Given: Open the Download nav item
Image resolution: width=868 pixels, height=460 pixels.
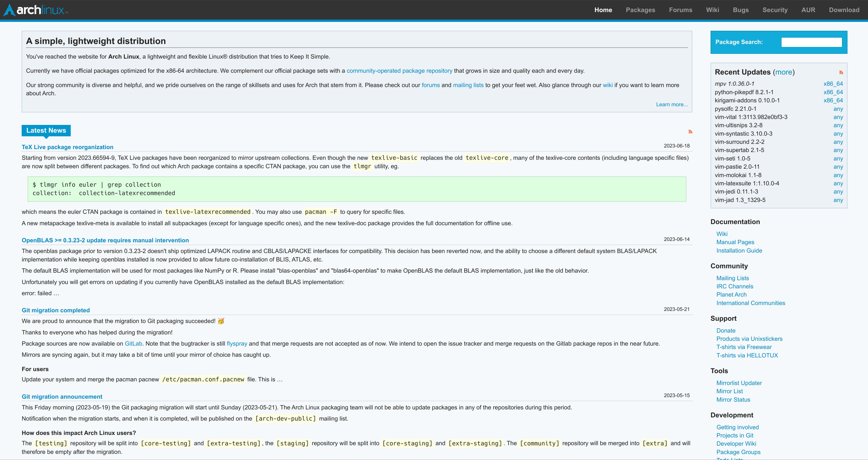Looking at the screenshot, I should pyautogui.click(x=844, y=10).
